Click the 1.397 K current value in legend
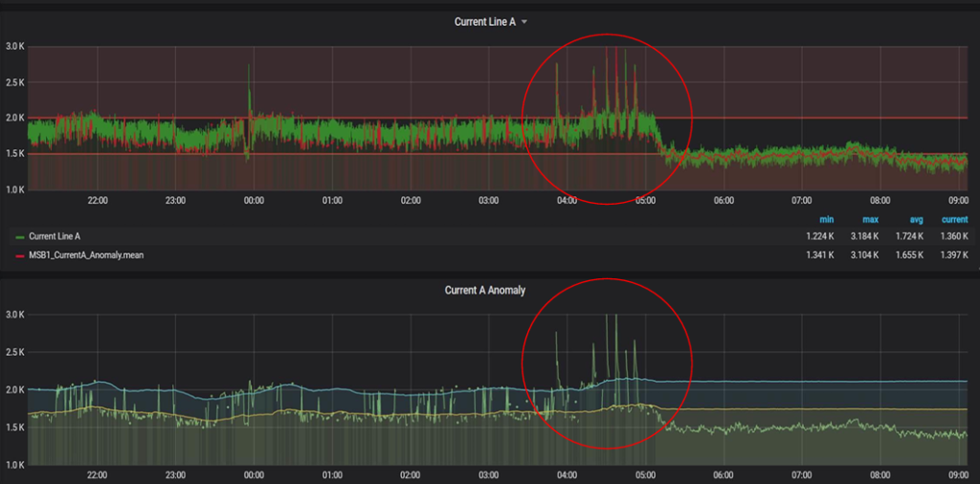The image size is (980, 484). 952,255
